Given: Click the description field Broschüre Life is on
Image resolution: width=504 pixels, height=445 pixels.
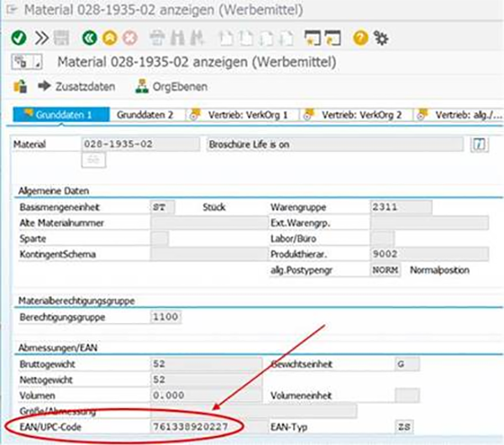Looking at the screenshot, I should [335, 144].
